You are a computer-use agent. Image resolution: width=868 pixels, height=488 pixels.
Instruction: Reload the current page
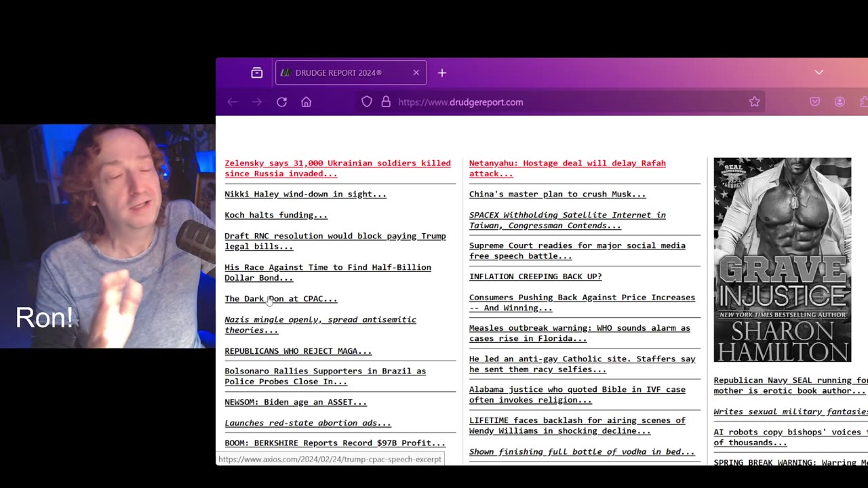click(281, 102)
